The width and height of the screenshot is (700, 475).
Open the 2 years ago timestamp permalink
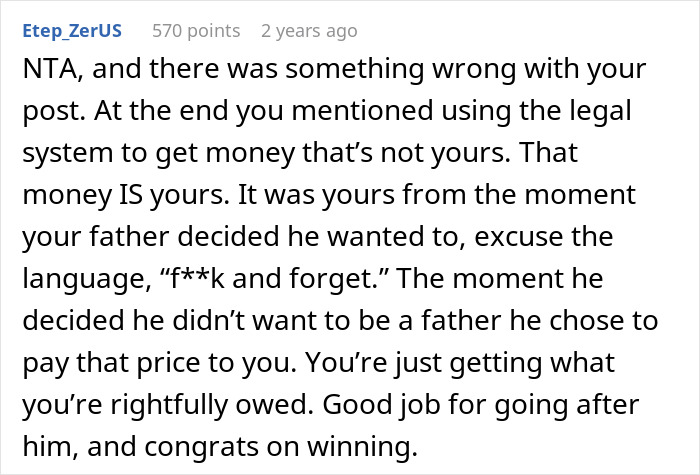(309, 31)
